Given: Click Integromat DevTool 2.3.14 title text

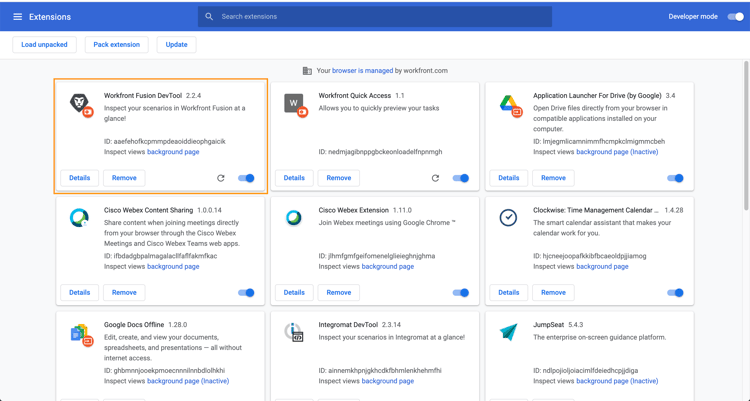Looking at the screenshot, I should click(x=360, y=325).
